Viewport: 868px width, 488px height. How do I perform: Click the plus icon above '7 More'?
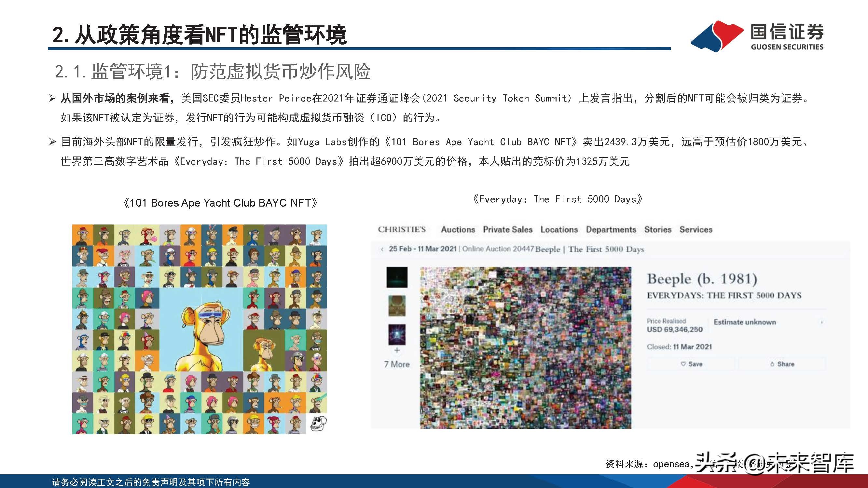(x=398, y=350)
